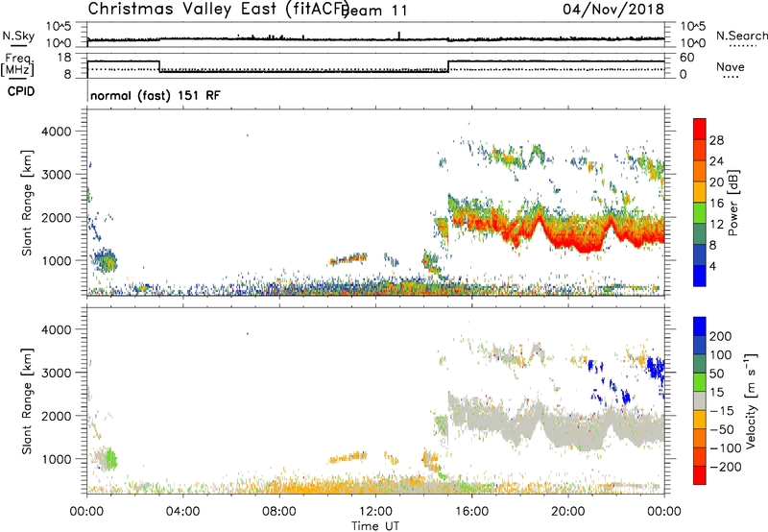Click the '08:00' time axis tick label
The width and height of the screenshot is (768, 532).
point(278,512)
